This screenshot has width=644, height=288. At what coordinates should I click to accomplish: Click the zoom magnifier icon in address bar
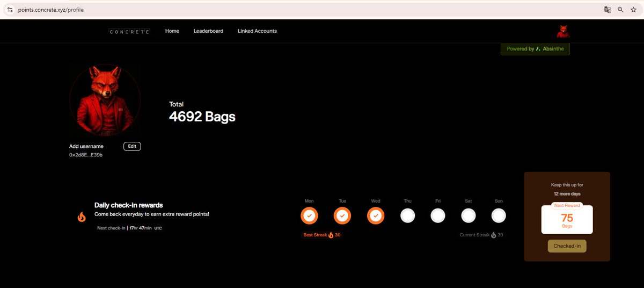pyautogui.click(x=620, y=10)
